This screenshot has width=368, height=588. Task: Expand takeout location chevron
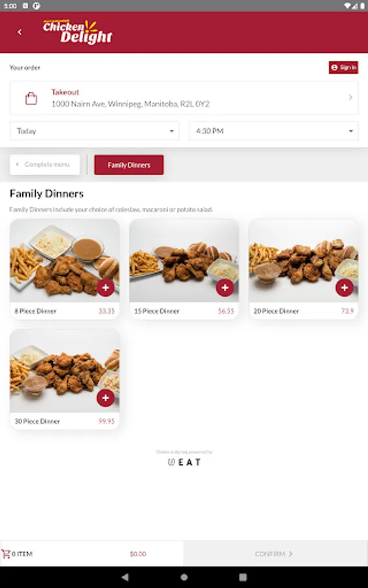350,97
